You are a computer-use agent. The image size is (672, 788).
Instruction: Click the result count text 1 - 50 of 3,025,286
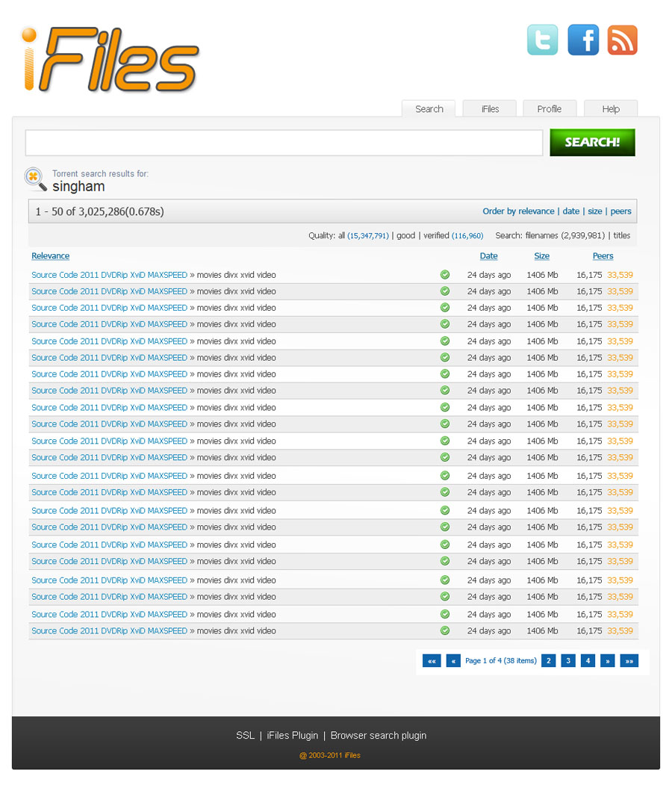[99, 211]
